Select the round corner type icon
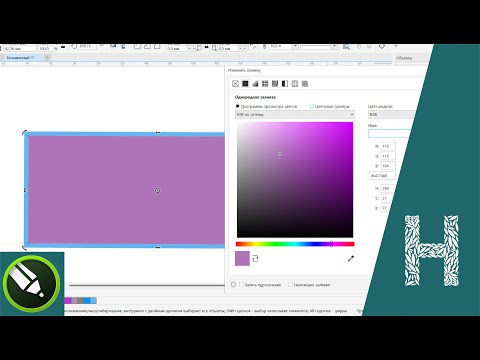Screen dimensions: 480x360 pos(137,47)
